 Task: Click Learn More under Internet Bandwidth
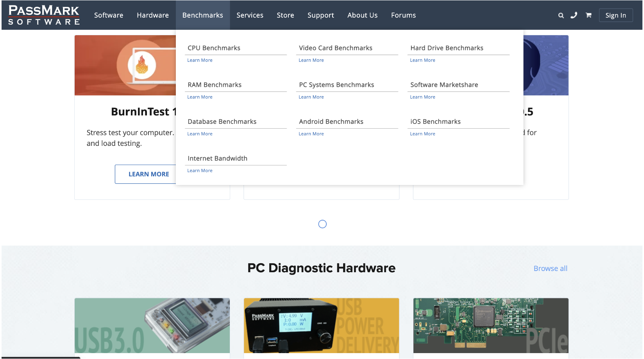coord(200,171)
